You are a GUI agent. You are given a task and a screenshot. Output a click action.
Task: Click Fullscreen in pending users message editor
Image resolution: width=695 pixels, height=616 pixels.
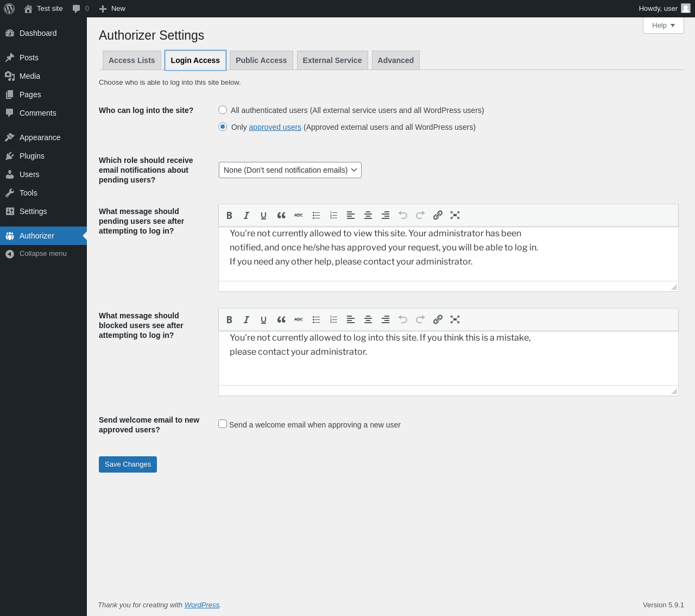pyautogui.click(x=455, y=216)
